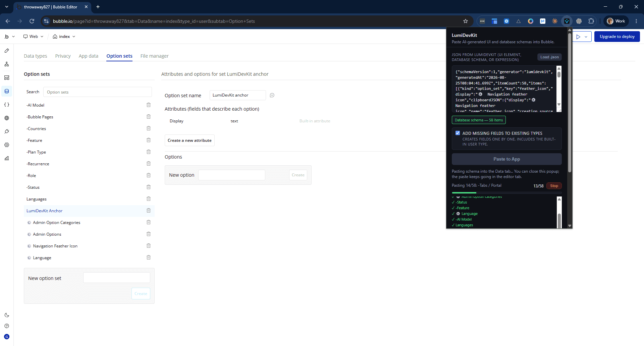Delete the Navigation Feather Icon option set
This screenshot has height=346, width=644.
pos(149,246)
